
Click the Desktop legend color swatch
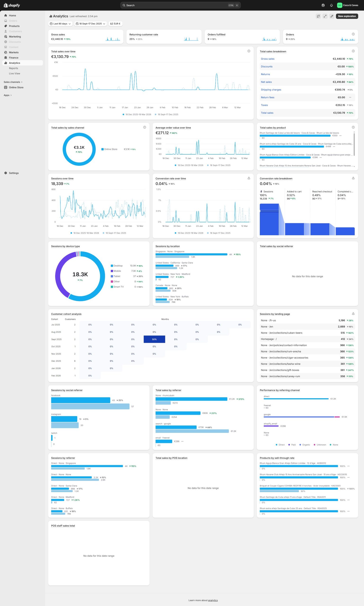112,266
